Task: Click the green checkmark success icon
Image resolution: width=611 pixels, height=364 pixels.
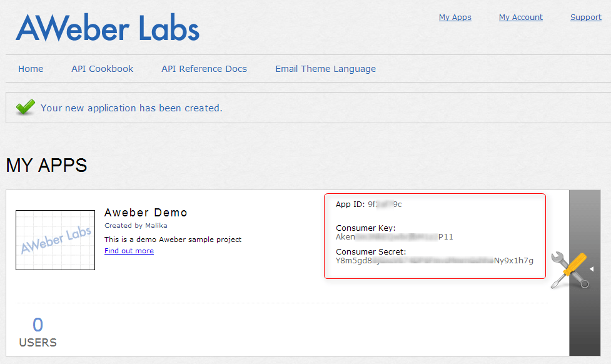Action: coord(26,107)
